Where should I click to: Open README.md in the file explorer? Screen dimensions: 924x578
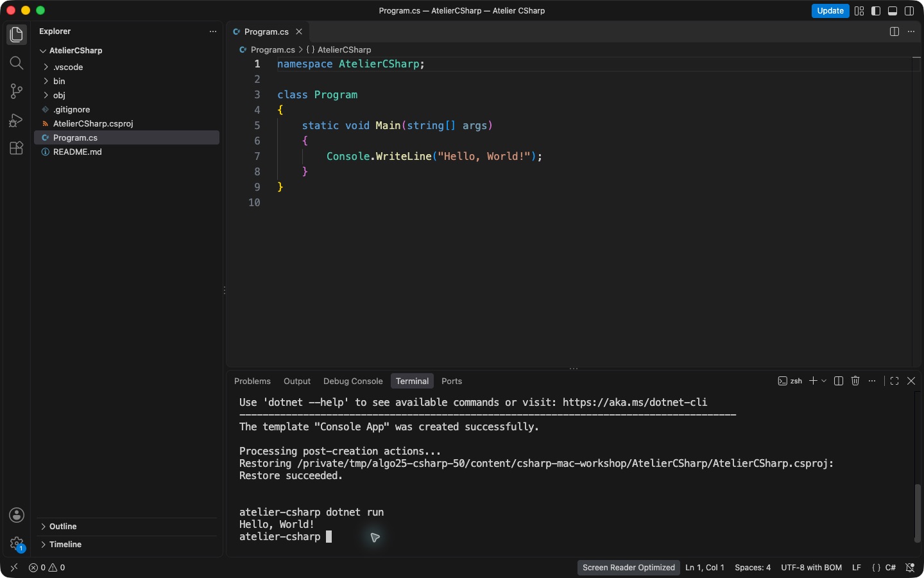click(x=126, y=152)
